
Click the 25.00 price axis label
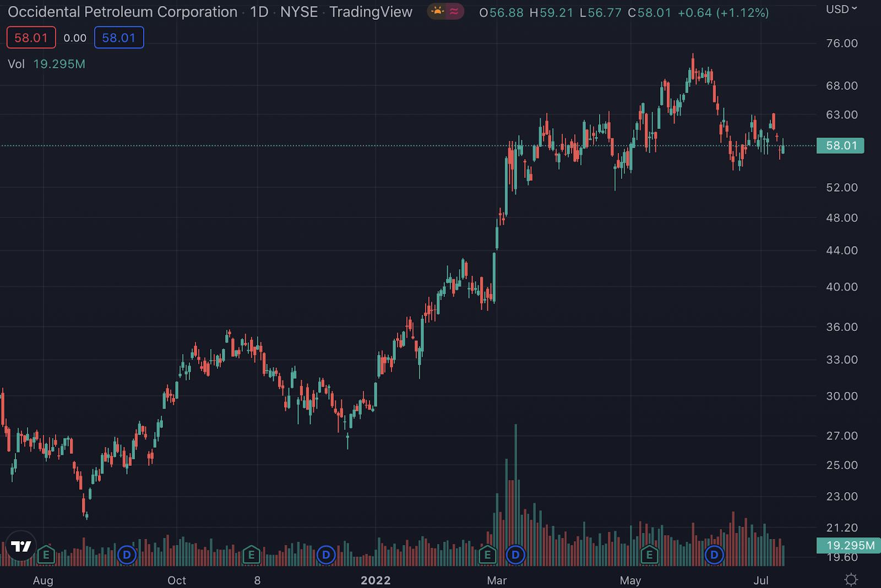(842, 465)
